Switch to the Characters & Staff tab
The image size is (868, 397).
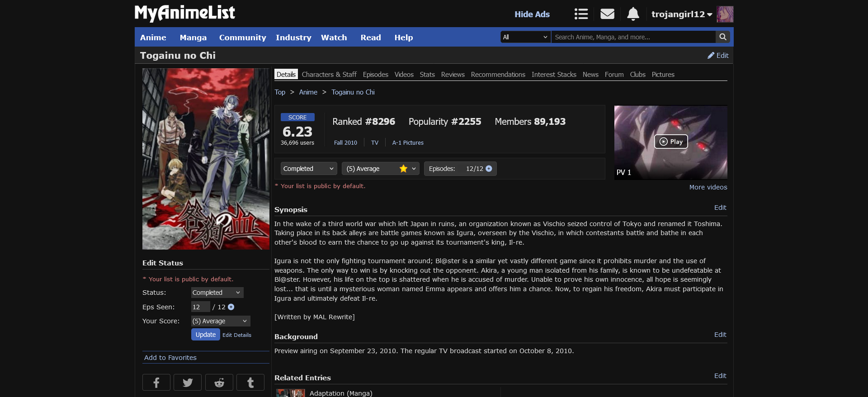tap(329, 75)
